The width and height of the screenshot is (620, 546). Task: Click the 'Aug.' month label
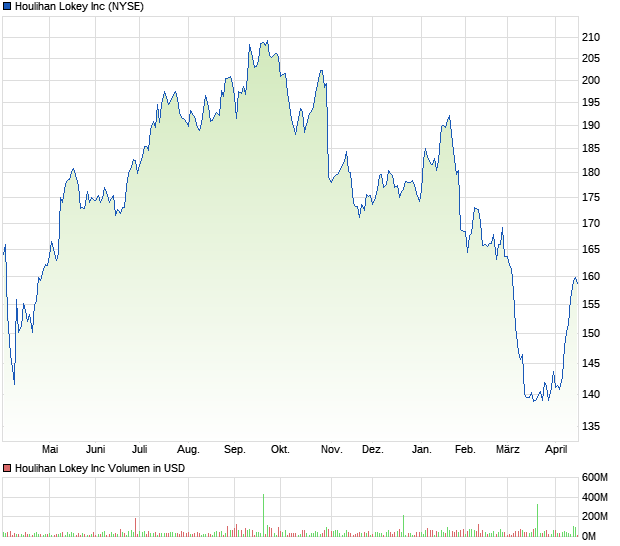click(188, 450)
